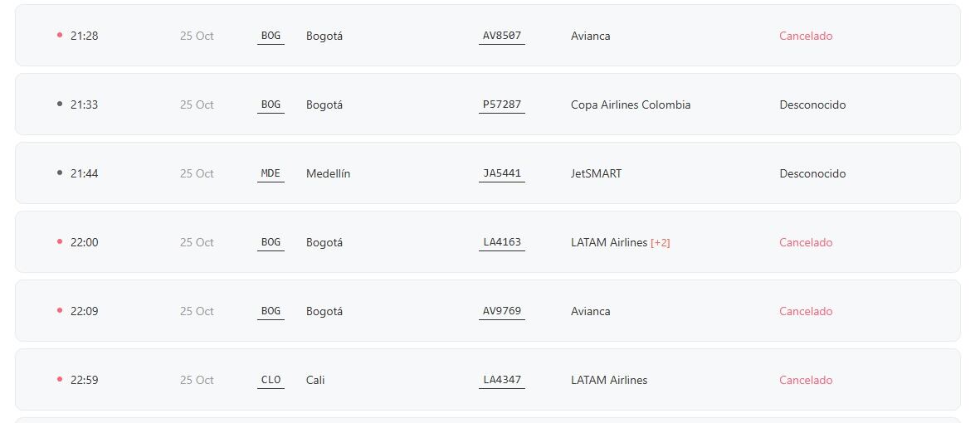Click flight number AV8507 link
The width and height of the screenshot is (980, 423).
click(x=502, y=36)
